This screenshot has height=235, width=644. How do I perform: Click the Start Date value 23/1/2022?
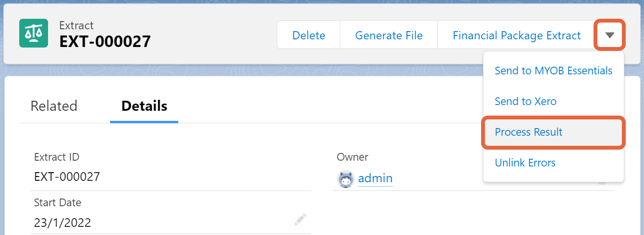(x=62, y=223)
